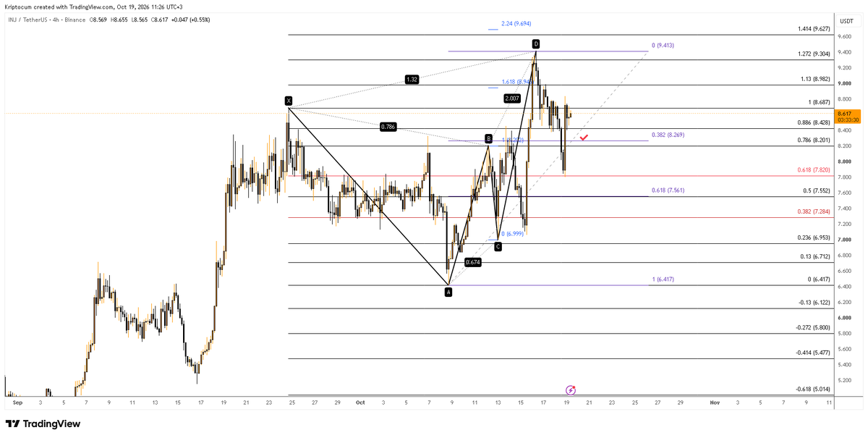Click the 1.32 ratio label
The width and height of the screenshot is (868, 438).
tap(413, 79)
